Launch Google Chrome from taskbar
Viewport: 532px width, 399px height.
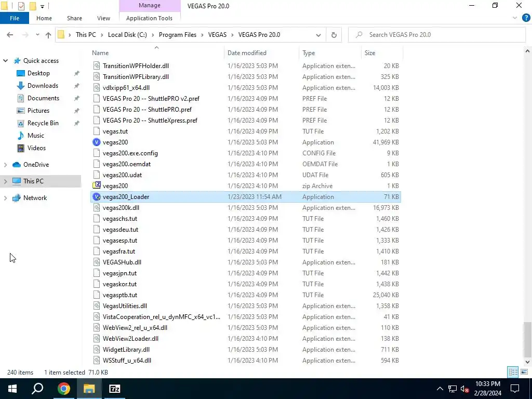[x=63, y=389]
